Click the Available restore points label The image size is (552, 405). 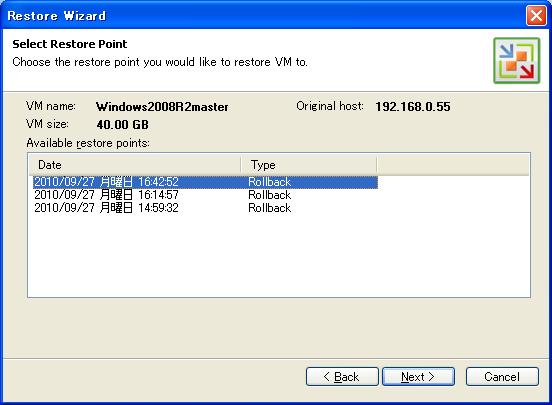[x=88, y=143]
